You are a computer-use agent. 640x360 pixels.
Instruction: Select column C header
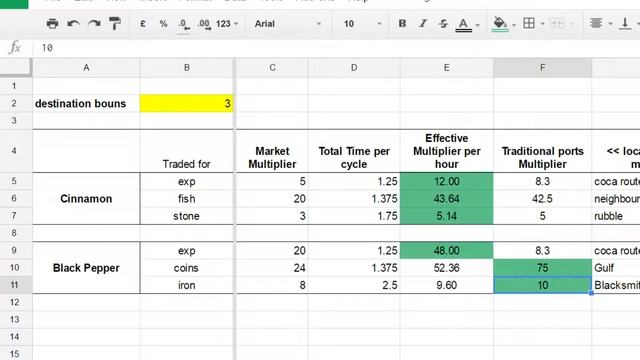click(x=272, y=67)
